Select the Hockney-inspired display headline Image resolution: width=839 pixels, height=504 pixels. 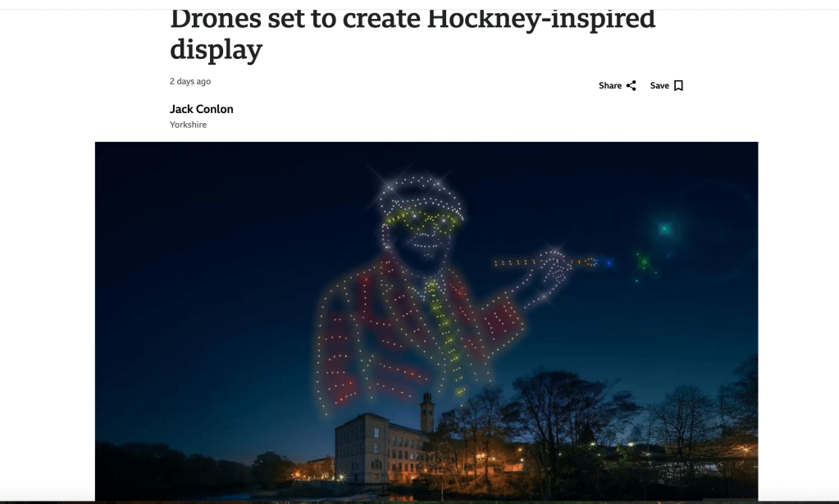412,33
